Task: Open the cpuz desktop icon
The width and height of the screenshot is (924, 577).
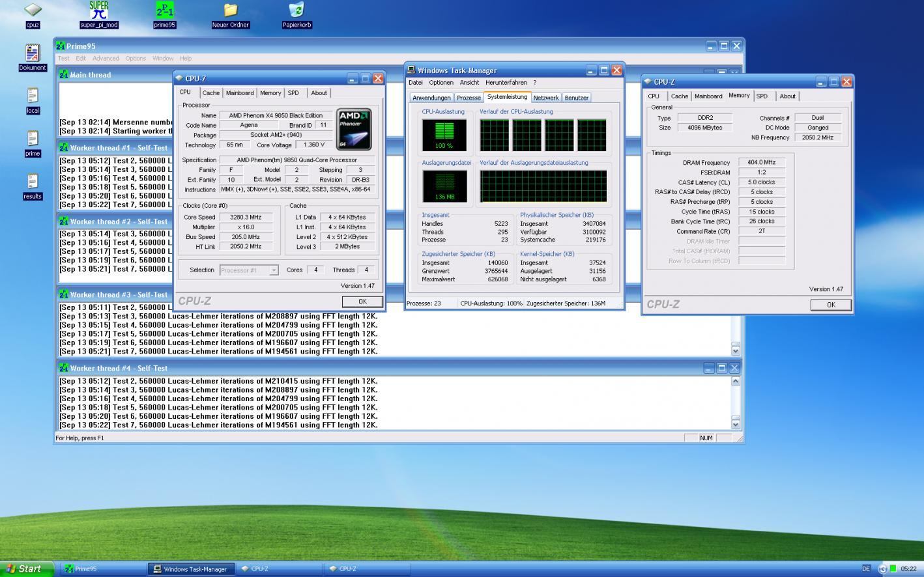Action: [33, 10]
